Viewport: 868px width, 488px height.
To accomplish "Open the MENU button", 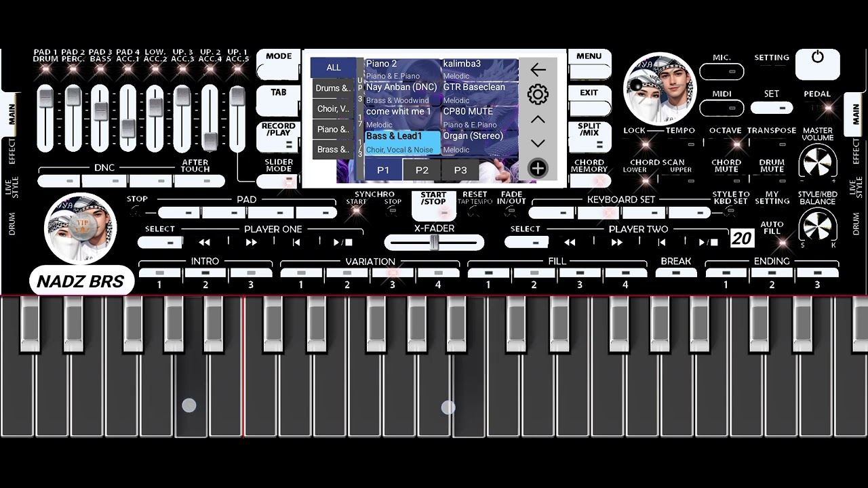I will click(589, 64).
